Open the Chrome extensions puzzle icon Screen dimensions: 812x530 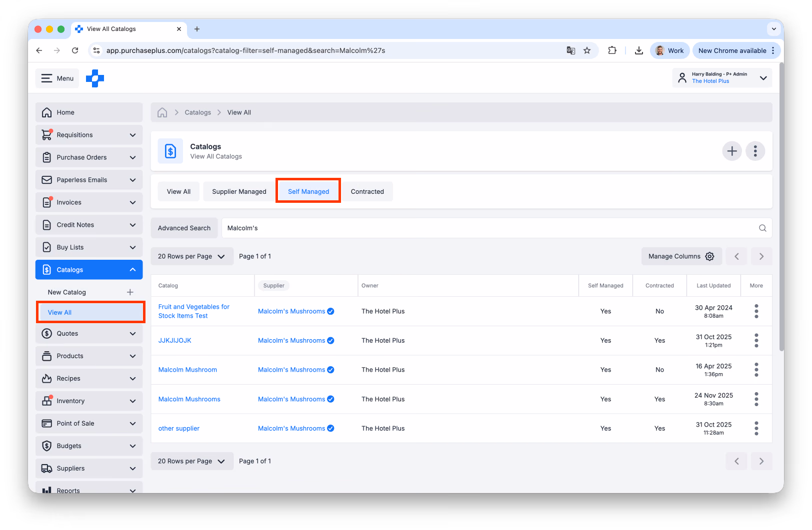[612, 50]
